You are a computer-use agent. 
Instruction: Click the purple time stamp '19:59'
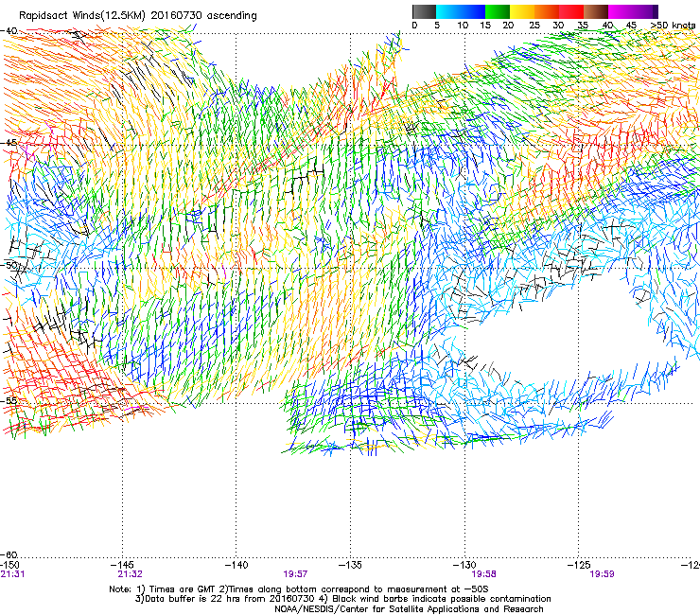coord(602,574)
